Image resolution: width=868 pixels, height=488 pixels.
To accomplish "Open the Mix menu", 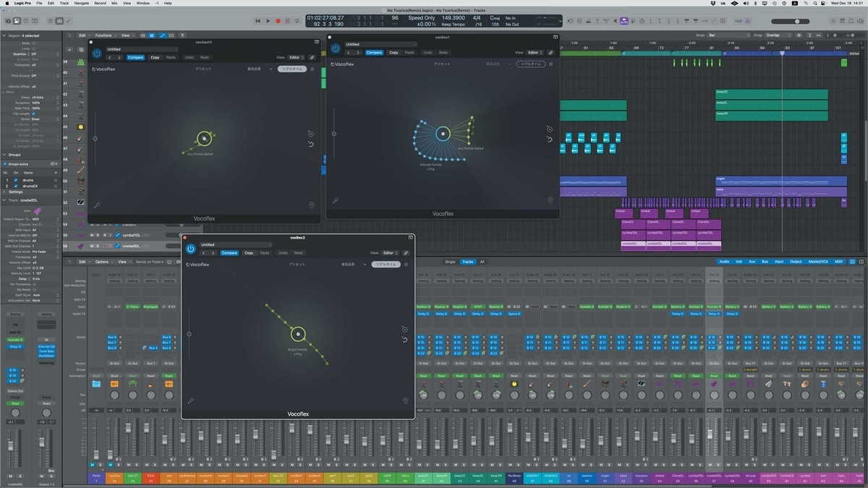I will [x=114, y=3].
